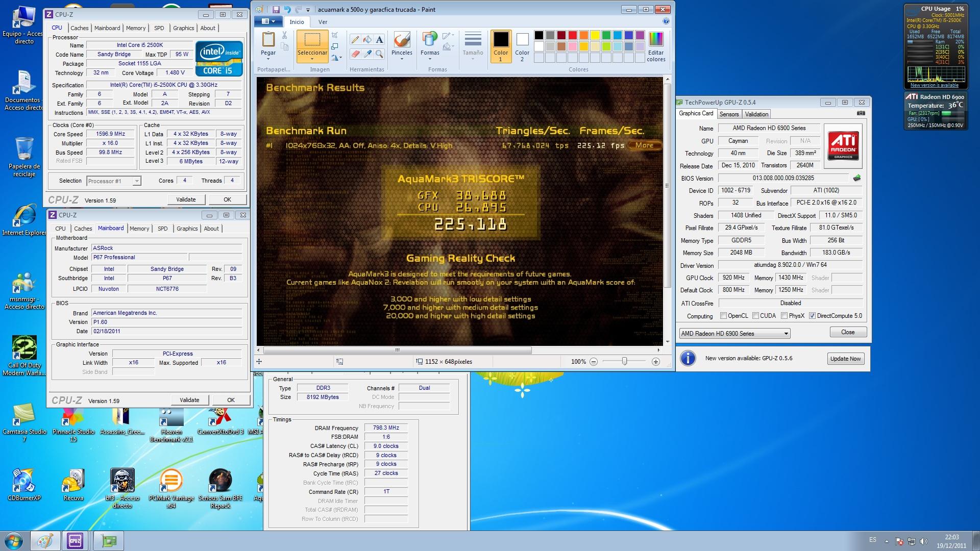Click the Formas shapes gallery icon
Screen dimensions: 980x551
click(430, 40)
